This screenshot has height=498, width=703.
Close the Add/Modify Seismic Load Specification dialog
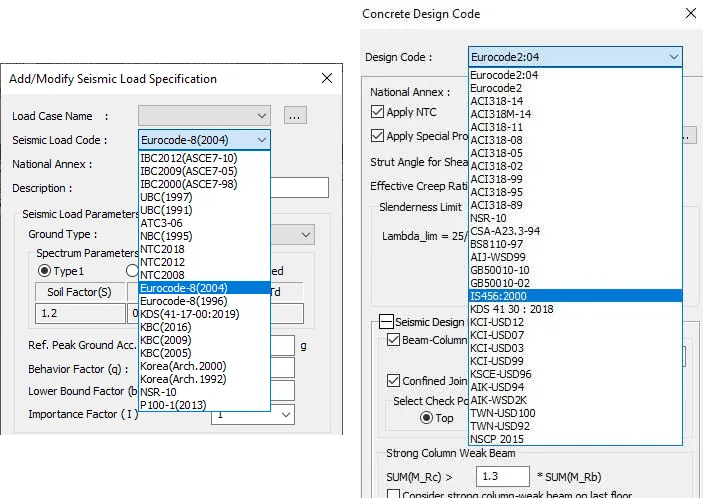(327, 78)
